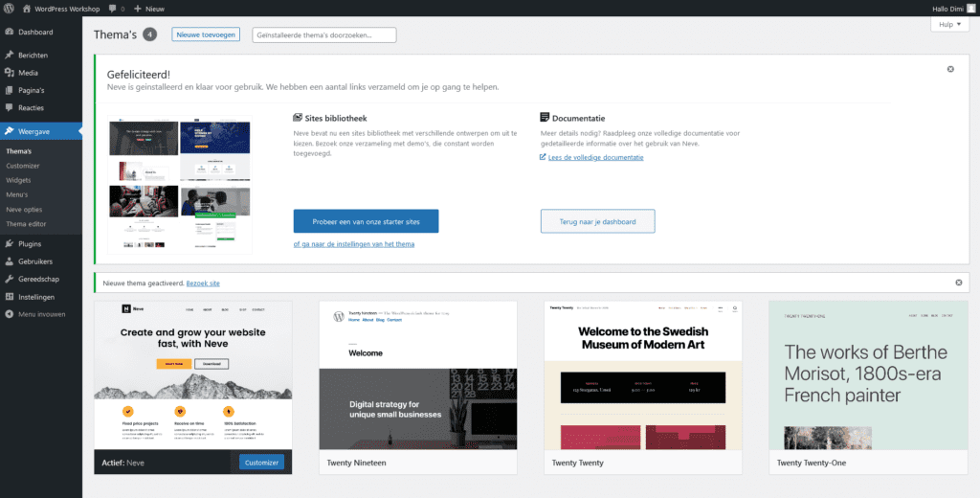The width and height of the screenshot is (980, 498).
Task: Click the Twenty Nineteen theme name
Action: click(356, 463)
